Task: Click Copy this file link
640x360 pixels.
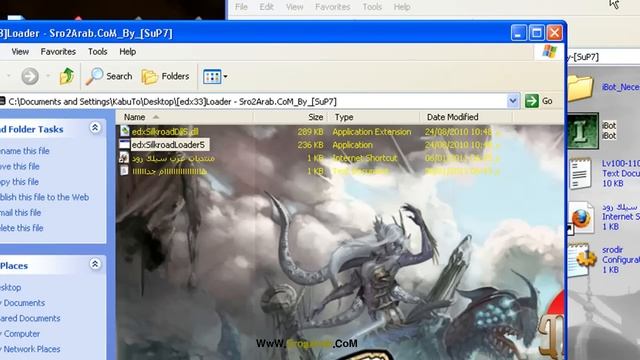Action: click(19, 182)
